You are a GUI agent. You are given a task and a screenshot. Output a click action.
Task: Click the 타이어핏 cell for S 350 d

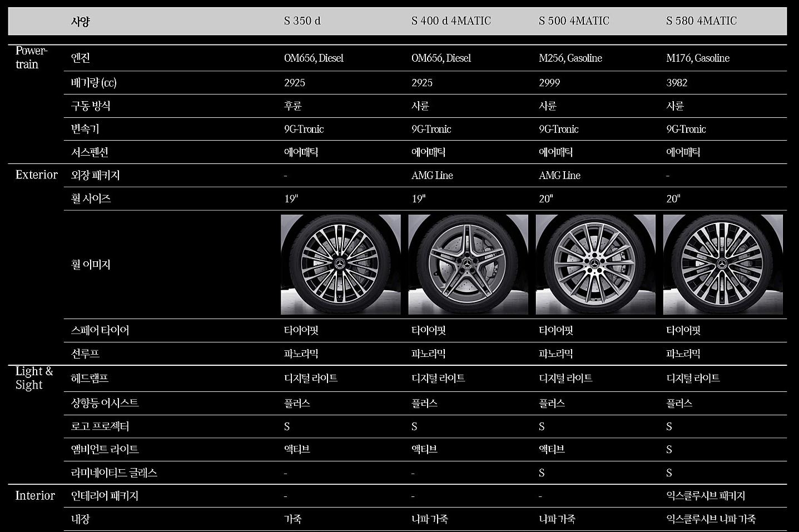[x=301, y=330]
